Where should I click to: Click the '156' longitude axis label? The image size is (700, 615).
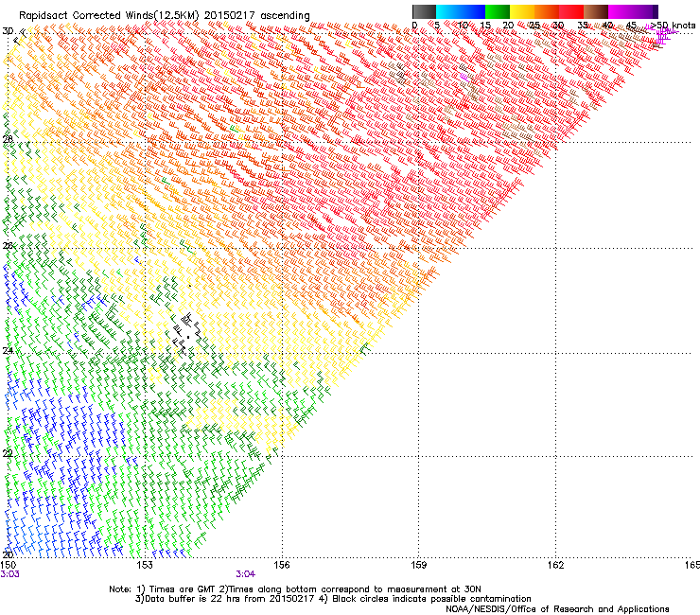(x=282, y=565)
